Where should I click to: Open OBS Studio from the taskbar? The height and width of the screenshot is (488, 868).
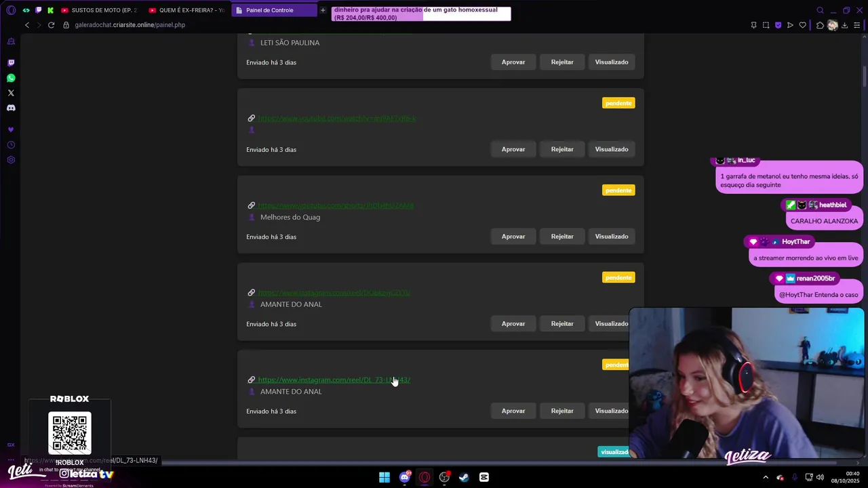(x=444, y=477)
